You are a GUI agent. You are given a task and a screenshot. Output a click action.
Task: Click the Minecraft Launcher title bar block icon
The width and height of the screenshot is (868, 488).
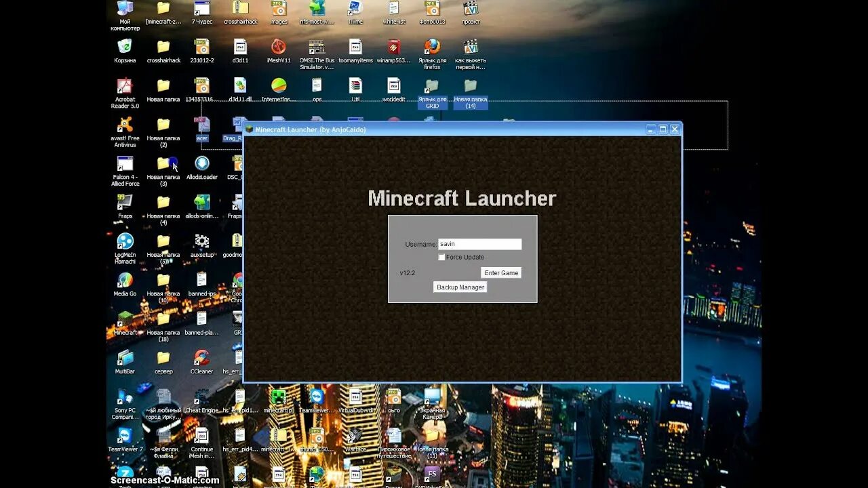click(249, 129)
